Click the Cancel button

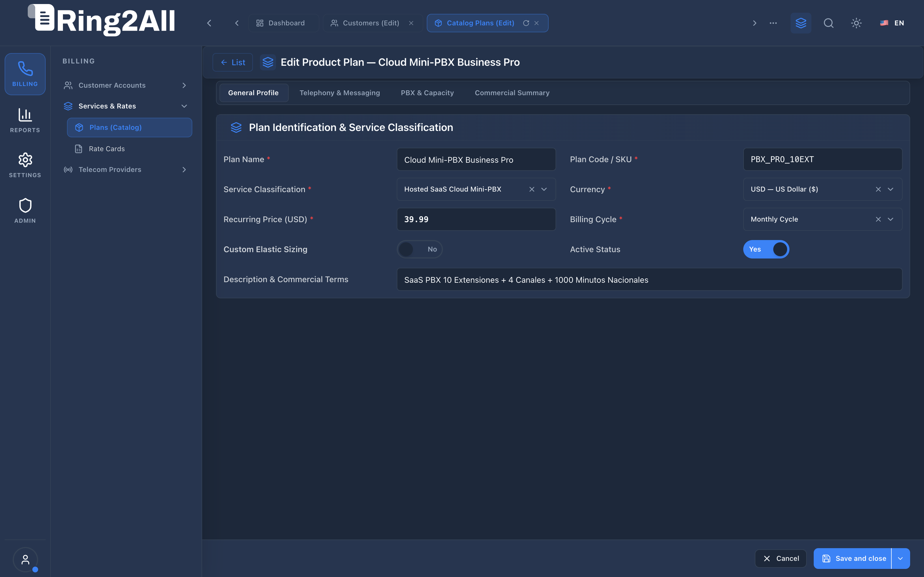tap(780, 559)
